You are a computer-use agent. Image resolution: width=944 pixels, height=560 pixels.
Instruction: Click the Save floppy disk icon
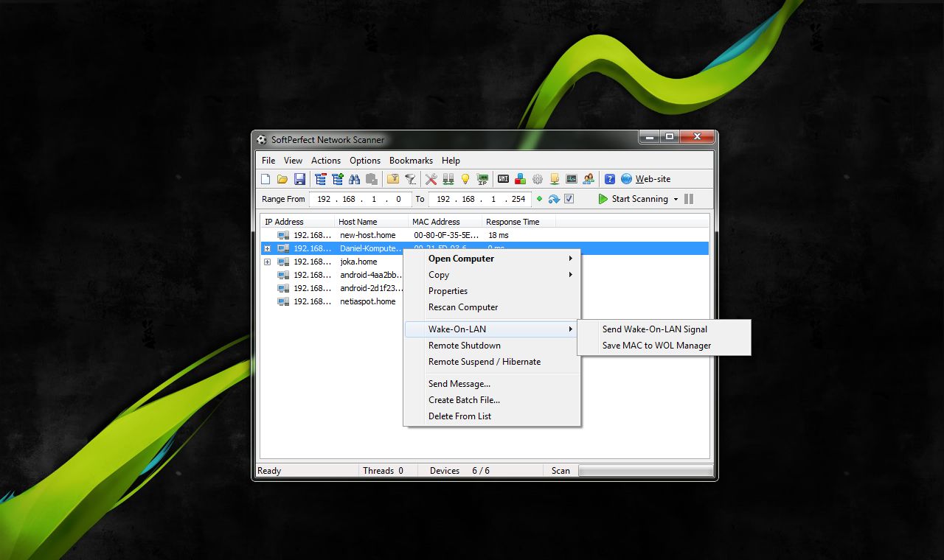(299, 179)
